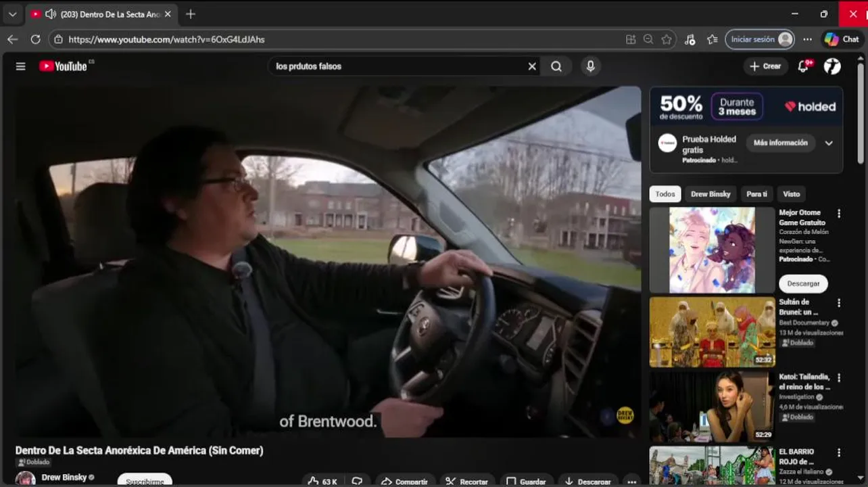Screen dimensions: 868x487
Task: Open the Drew Binsky channel name link
Action: [x=64, y=477]
